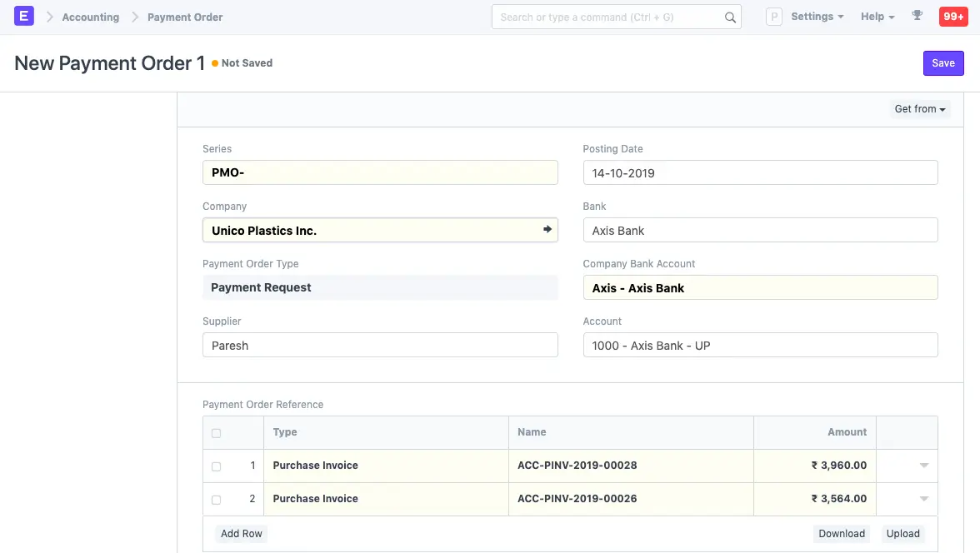This screenshot has height=553, width=980.
Task: Click the New Payment Order 1 title
Action: pyautogui.click(x=109, y=63)
